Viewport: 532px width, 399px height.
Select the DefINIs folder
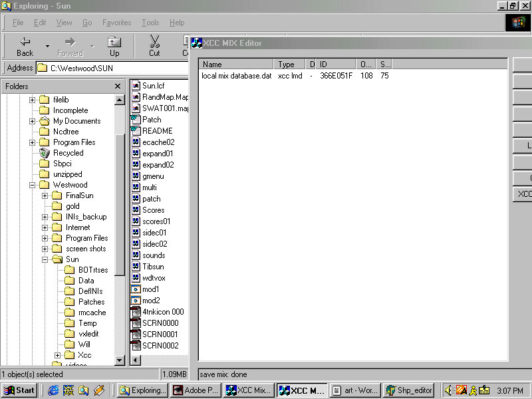point(84,291)
